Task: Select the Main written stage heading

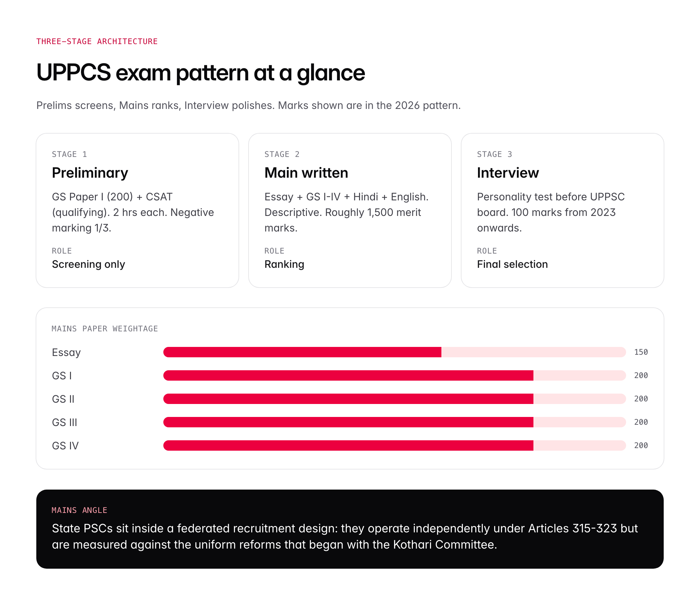Action: coord(306,173)
